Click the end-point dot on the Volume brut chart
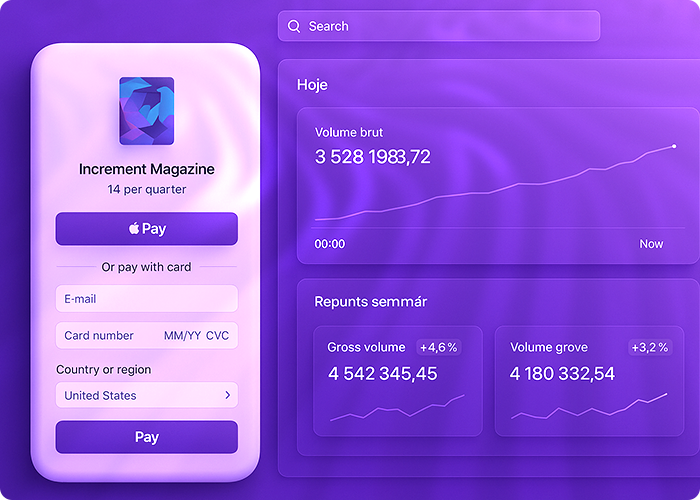 [x=674, y=146]
